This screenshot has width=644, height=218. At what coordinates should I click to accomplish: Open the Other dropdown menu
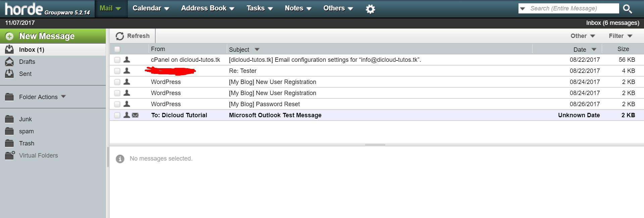tap(583, 36)
